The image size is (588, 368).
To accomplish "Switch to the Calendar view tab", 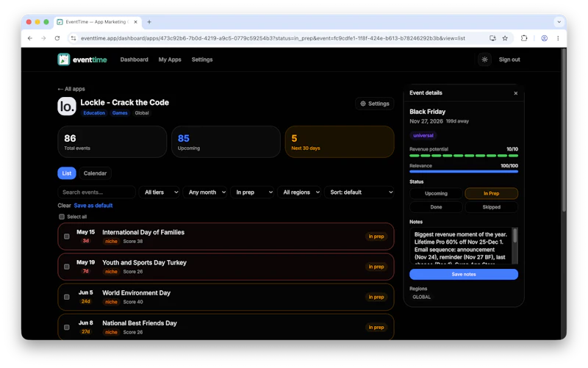I will [x=95, y=173].
